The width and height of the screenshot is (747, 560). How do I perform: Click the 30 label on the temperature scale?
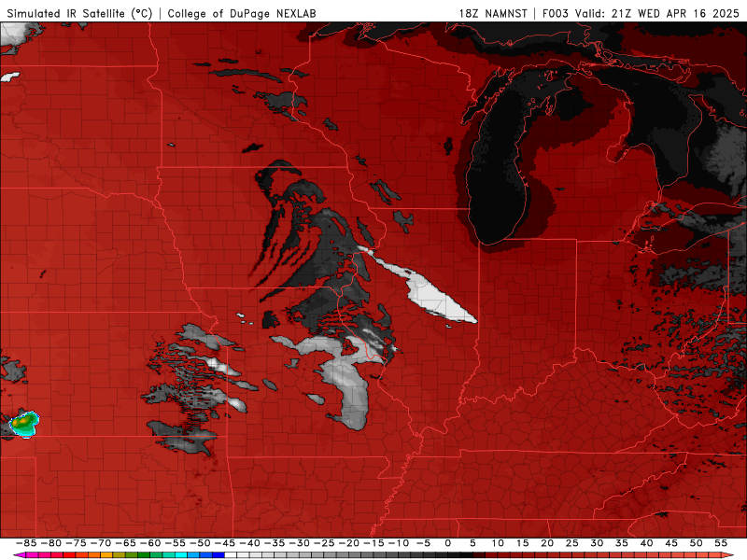coord(597,543)
